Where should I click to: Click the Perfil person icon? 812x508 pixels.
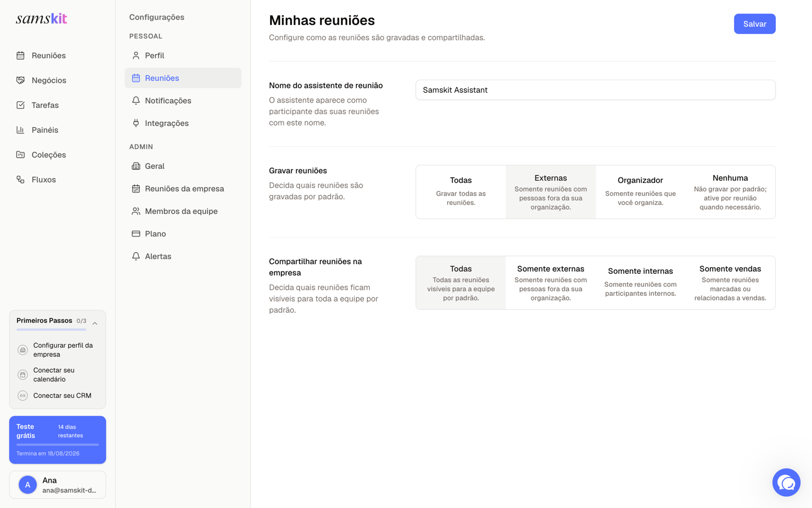[x=136, y=55]
